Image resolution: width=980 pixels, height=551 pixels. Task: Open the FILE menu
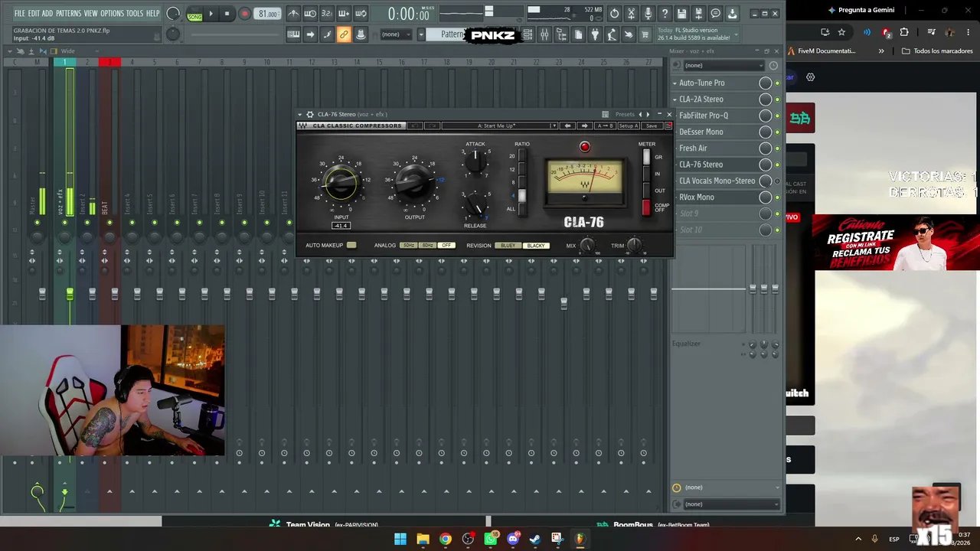[20, 14]
